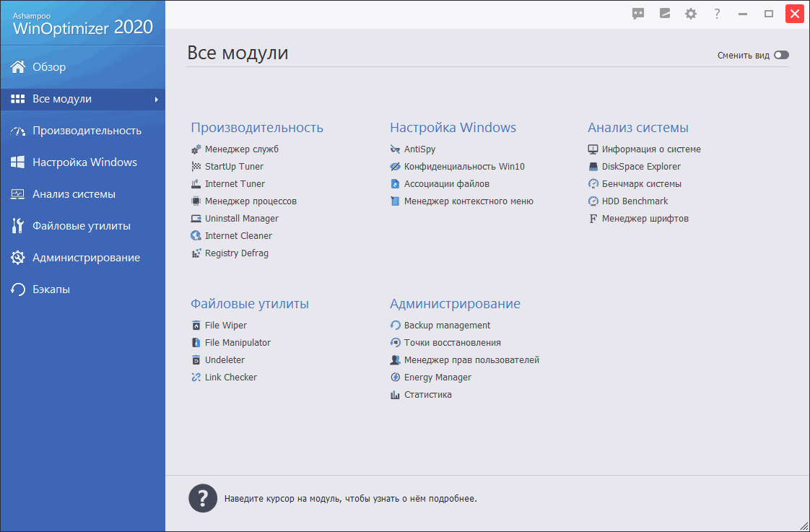Launch the Internet Cleaner module link

[x=238, y=236]
